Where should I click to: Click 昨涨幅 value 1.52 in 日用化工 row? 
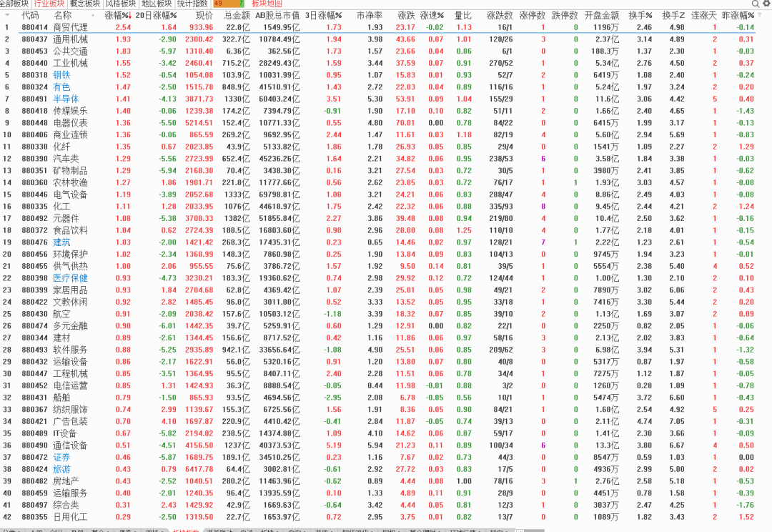(x=746, y=517)
